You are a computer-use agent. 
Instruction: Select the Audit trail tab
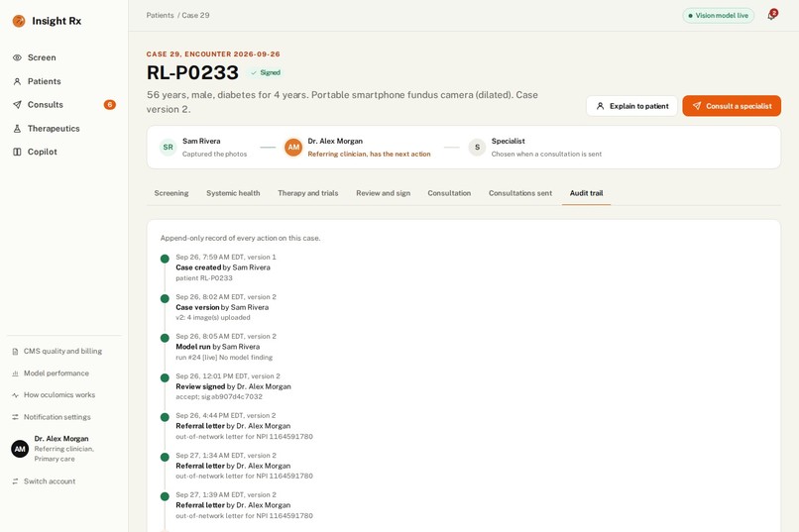(x=586, y=193)
